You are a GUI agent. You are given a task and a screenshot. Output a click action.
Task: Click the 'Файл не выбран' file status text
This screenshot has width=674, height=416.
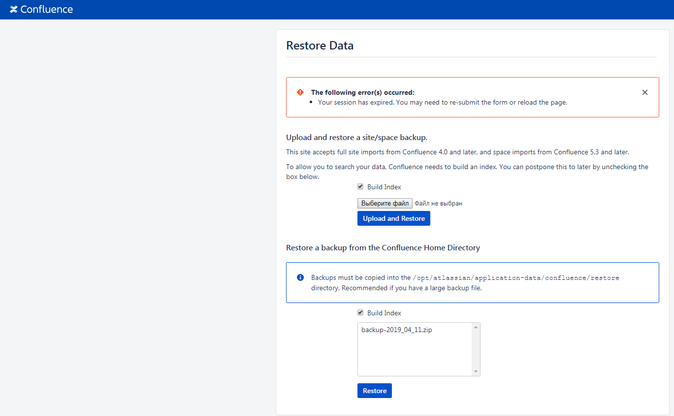pos(438,203)
